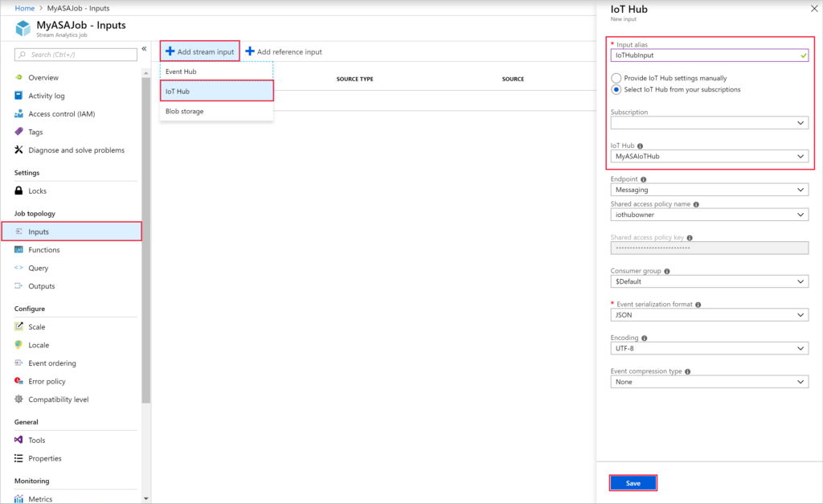Click the Diagnose and solve problems icon
Screen dimensions: 823x504
(x=19, y=150)
